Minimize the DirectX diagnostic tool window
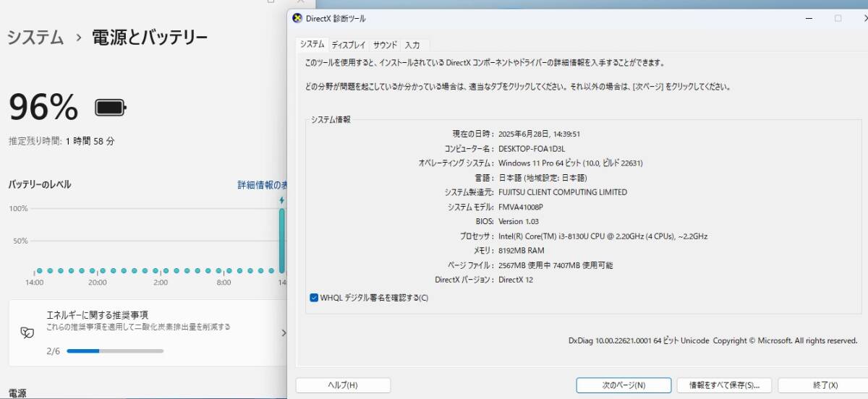 (x=809, y=18)
